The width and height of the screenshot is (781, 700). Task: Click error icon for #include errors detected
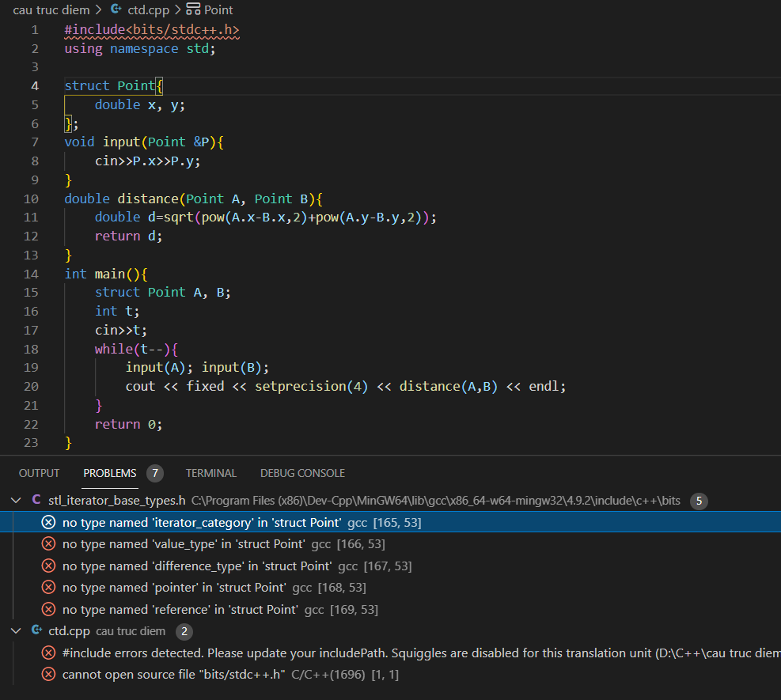pos(48,653)
